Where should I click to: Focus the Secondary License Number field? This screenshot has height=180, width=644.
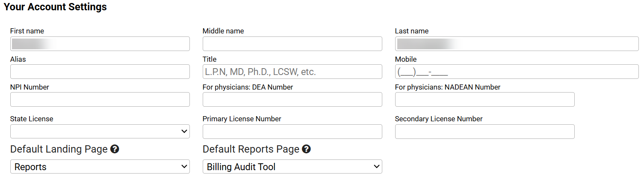[485, 132]
